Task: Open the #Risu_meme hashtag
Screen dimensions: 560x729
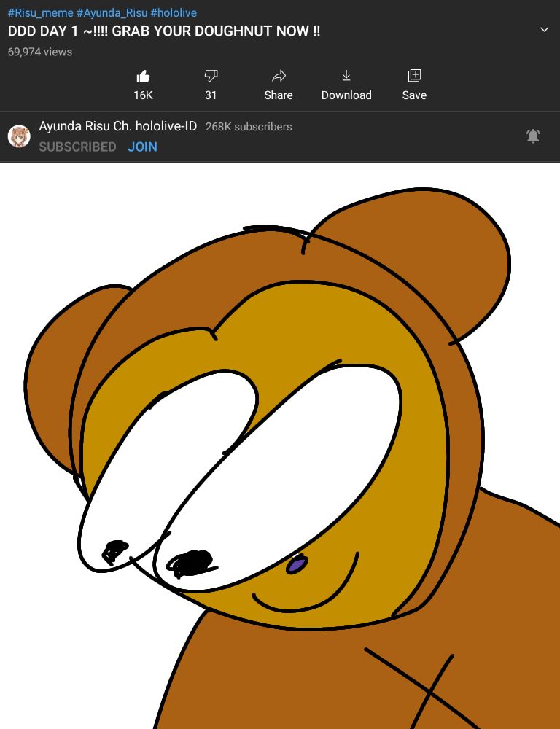Action: pos(40,13)
